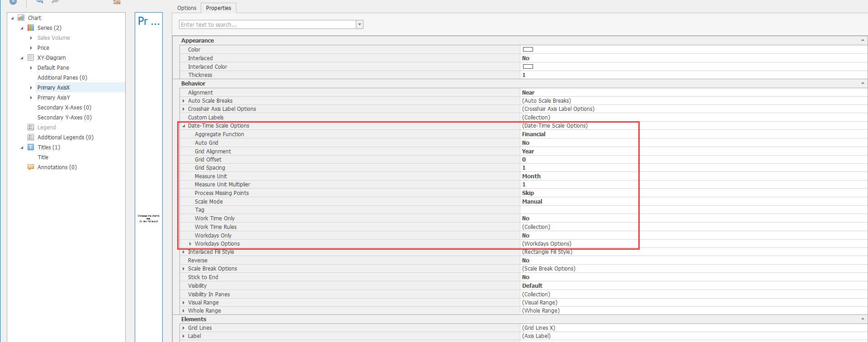Expand the Default Pane node
This screenshot has width=868, height=342.
(x=31, y=68)
